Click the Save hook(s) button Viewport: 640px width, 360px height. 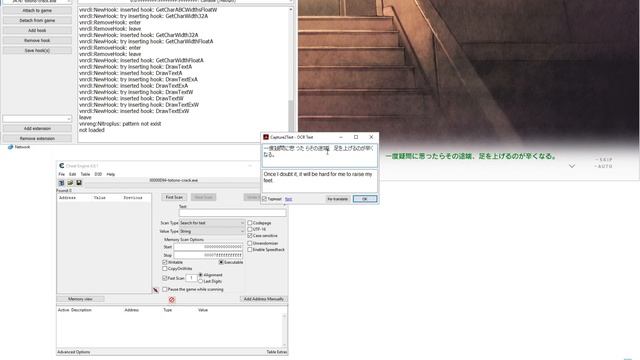(37, 51)
